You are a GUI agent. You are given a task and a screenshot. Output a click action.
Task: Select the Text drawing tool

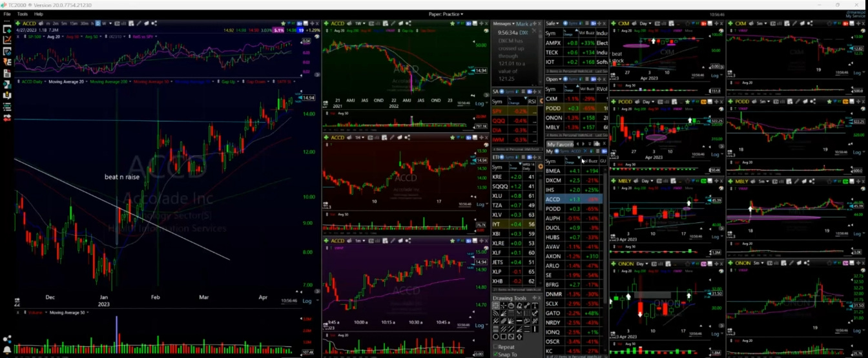point(535,306)
